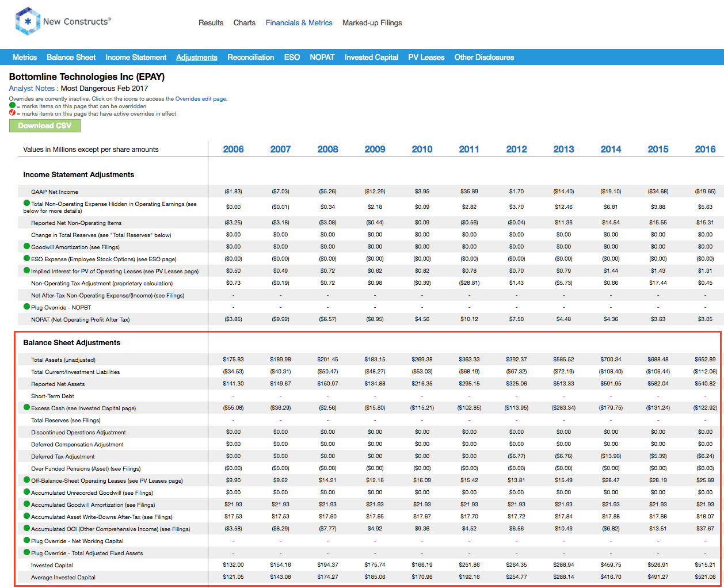Select green dot beside Accumulated OCI row
Screen dimensions: 724x588
click(x=27, y=528)
